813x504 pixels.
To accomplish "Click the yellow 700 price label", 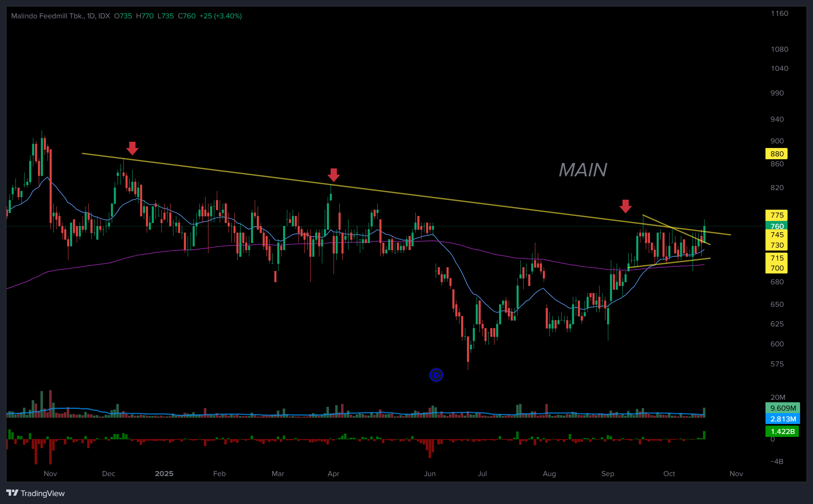I will click(x=776, y=268).
